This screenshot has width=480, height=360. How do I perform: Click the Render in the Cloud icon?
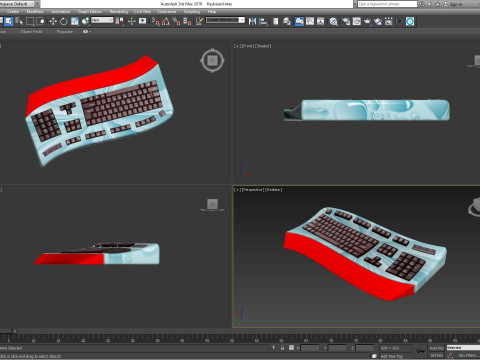pyautogui.click(x=378, y=21)
